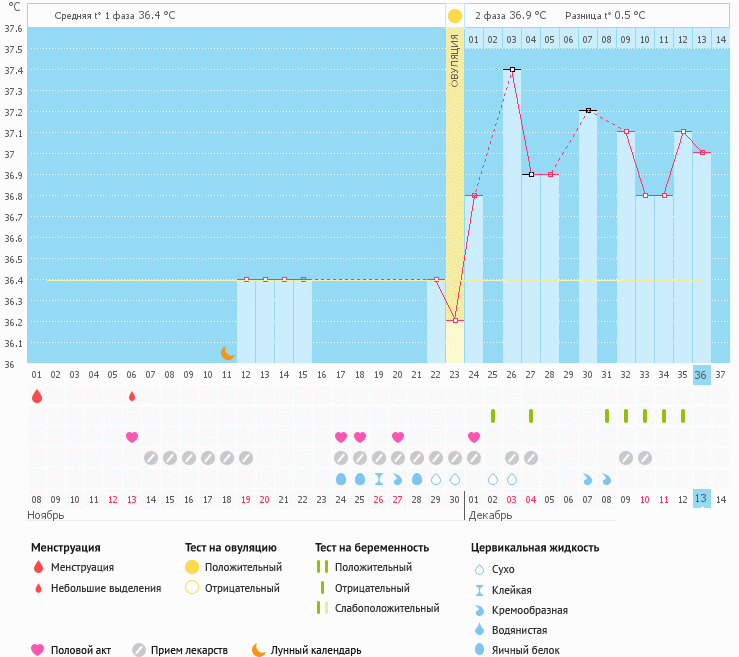The height and width of the screenshot is (657, 739).
Task: Click the 'Цервикальная жидкость' legend heading
Action: 535,548
